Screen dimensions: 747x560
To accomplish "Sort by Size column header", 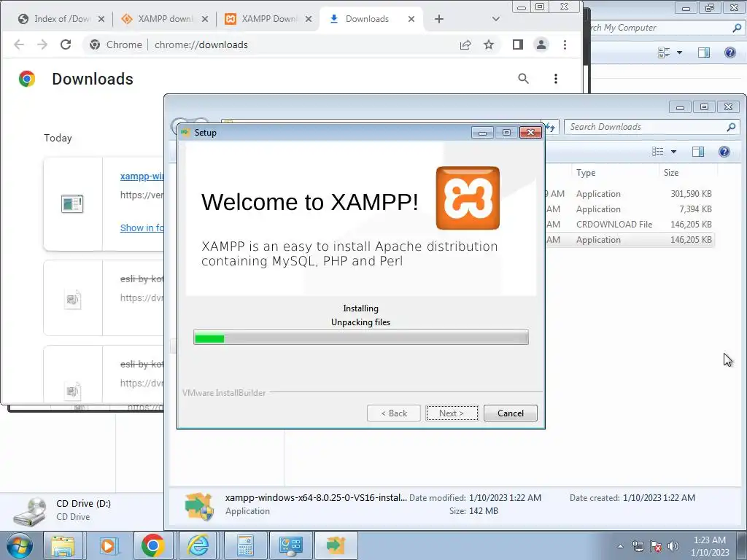I will pos(688,173).
